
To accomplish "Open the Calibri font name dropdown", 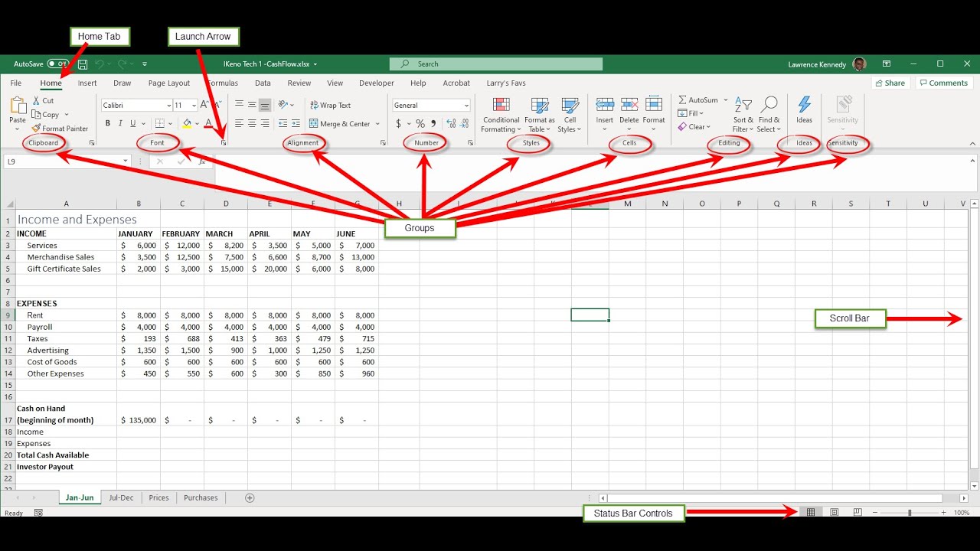I will click(x=168, y=106).
